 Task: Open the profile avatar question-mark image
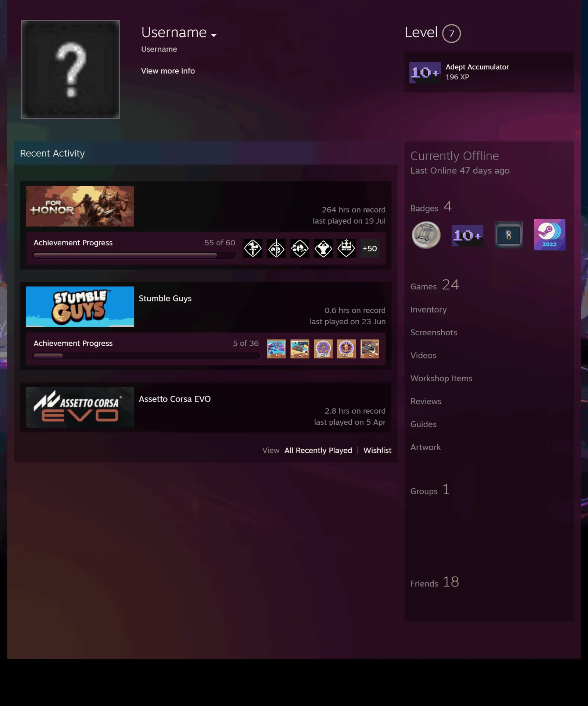71,69
